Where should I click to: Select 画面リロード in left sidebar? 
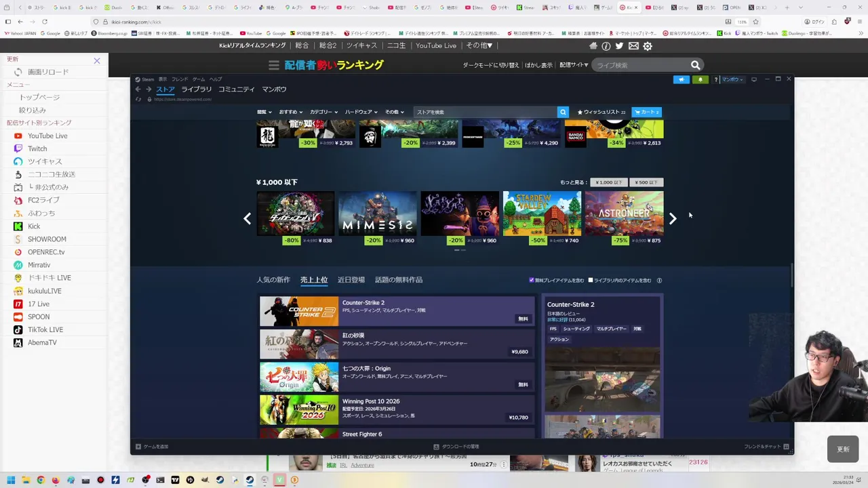point(47,72)
